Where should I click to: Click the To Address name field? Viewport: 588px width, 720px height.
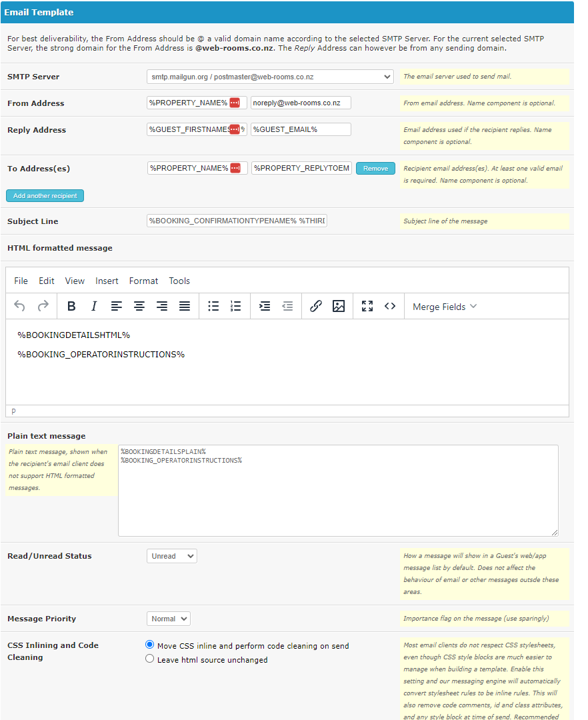click(197, 168)
